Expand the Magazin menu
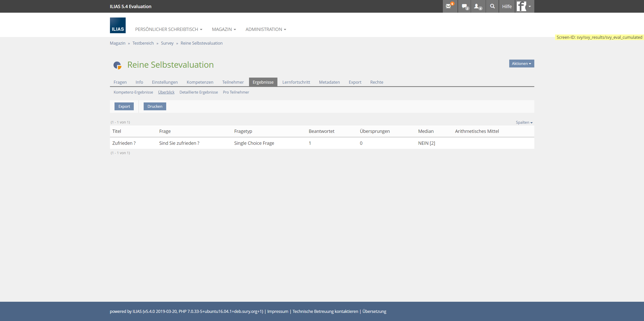The height and width of the screenshot is (321, 644). point(224,29)
